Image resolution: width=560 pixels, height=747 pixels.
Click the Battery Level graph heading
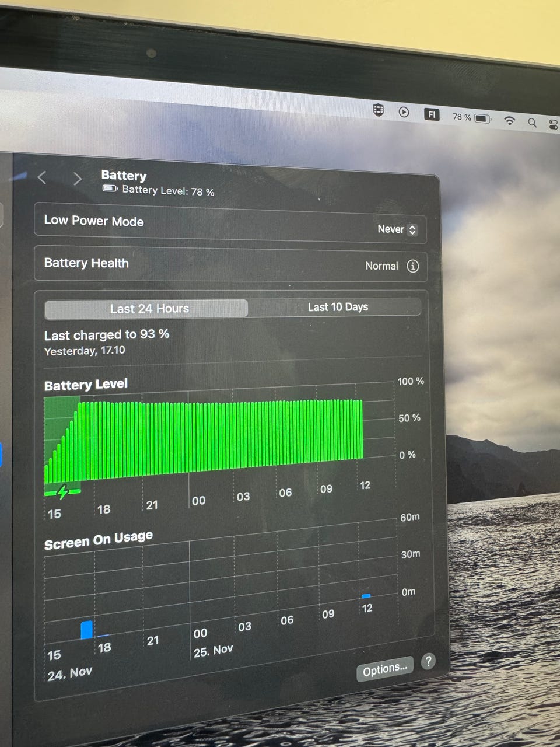point(86,385)
